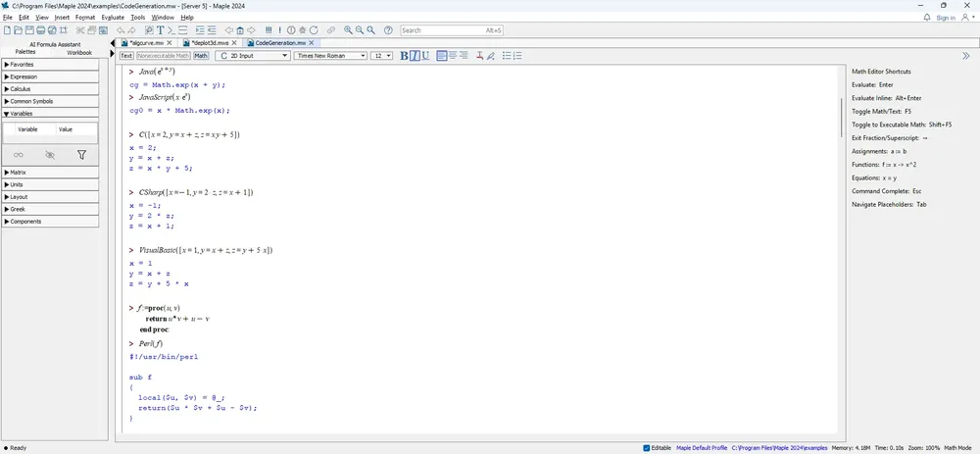Open the Times New Roman font dropdown
This screenshot has width=980, height=454.
(x=330, y=56)
